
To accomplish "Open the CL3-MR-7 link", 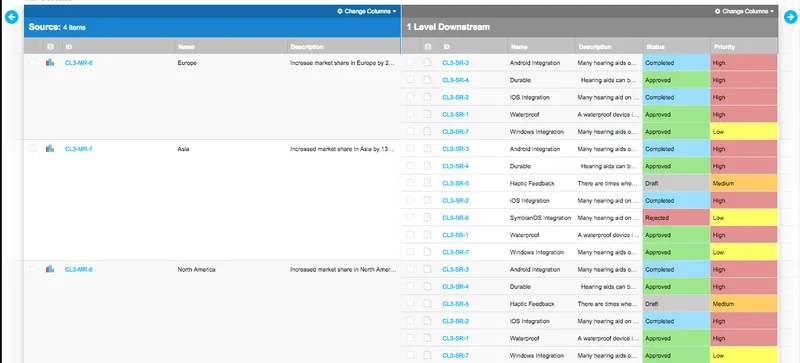I will tap(79, 149).
